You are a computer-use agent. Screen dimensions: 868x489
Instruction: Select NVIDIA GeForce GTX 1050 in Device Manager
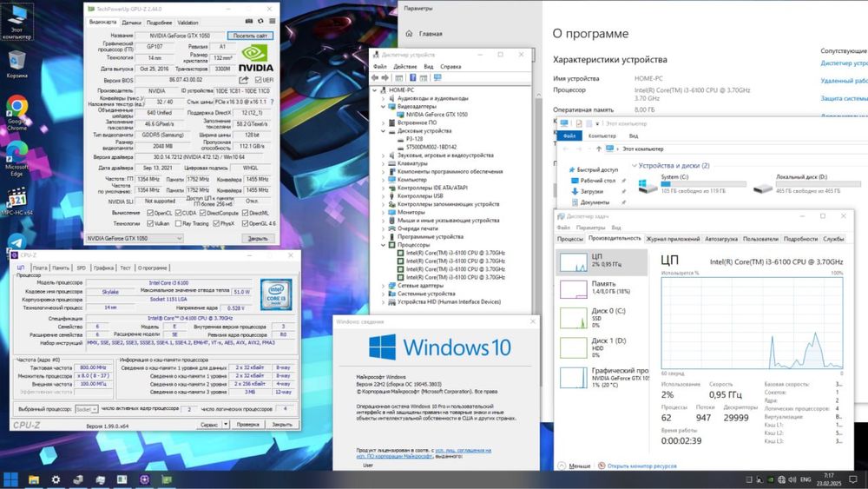437,115
